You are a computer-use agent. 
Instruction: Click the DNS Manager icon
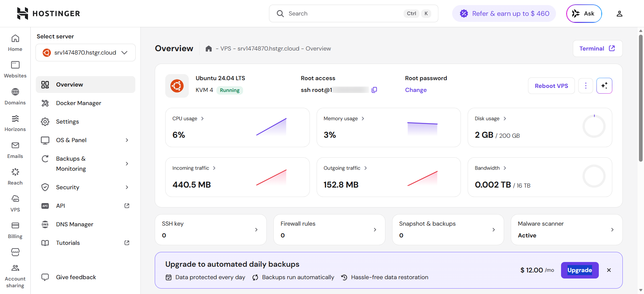coord(45,224)
